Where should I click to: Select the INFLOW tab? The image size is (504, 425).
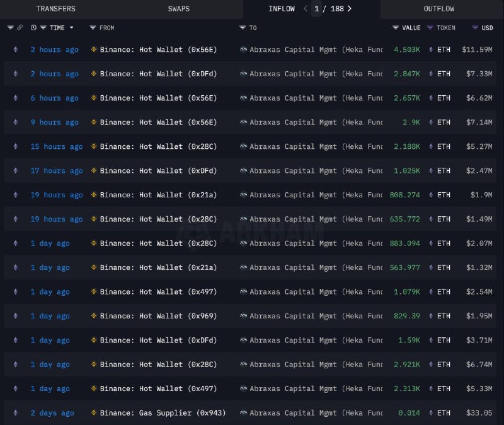point(282,9)
